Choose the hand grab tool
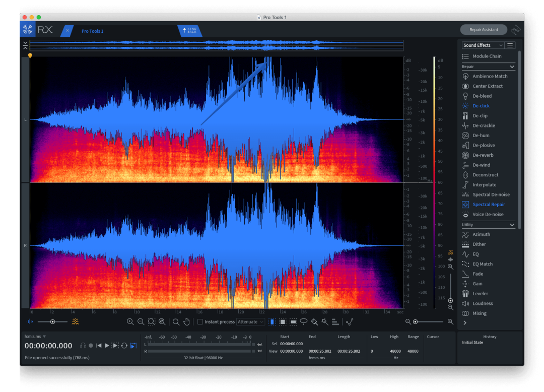544x392 pixels. [x=186, y=321]
